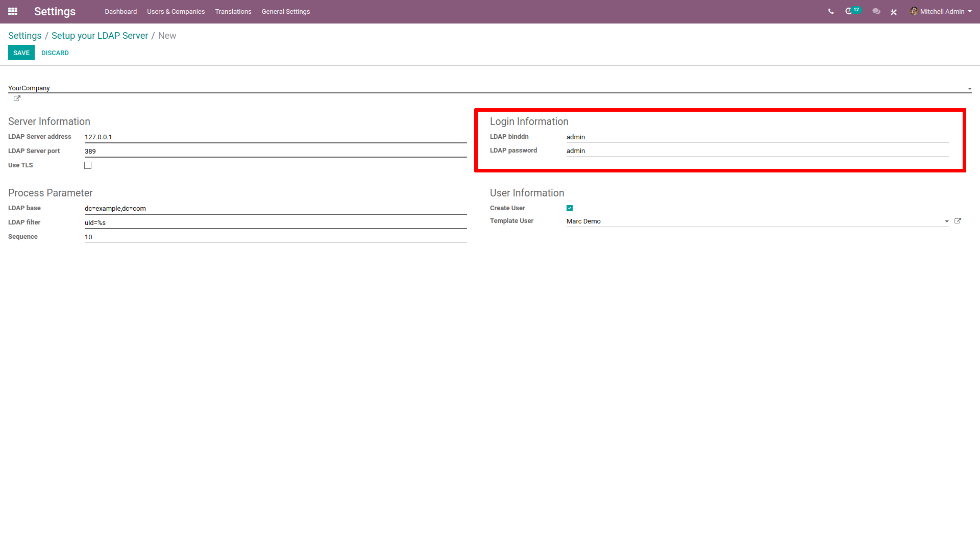Expand the Template User dropdown
This screenshot has height=551, width=980.
946,221
